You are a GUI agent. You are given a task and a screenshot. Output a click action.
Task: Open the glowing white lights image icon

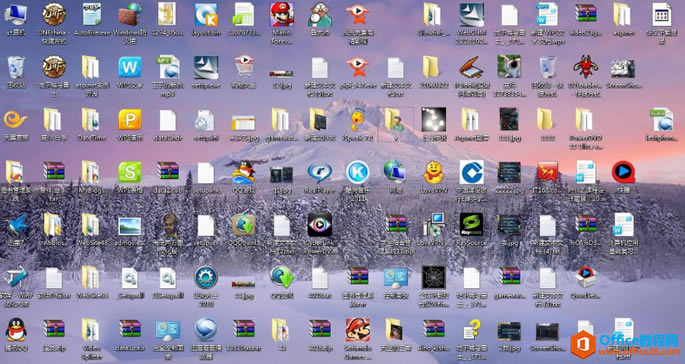(x=434, y=119)
